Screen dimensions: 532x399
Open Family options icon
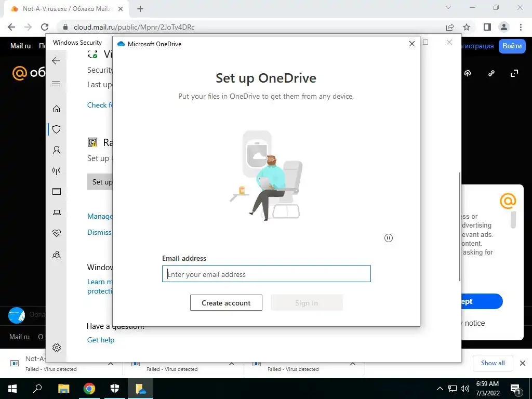[x=56, y=255]
